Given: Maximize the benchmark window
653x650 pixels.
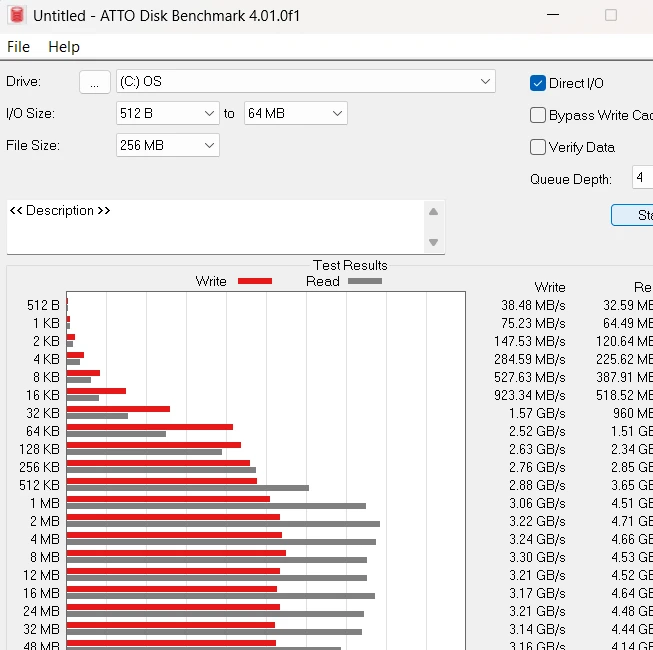Looking at the screenshot, I should [x=610, y=16].
